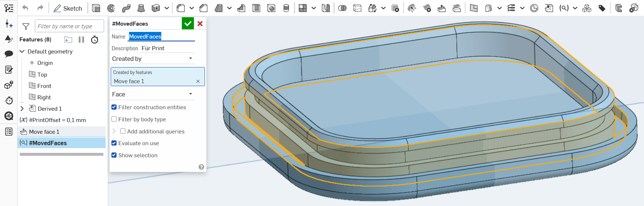
Task: Open the Fillet tool dropdown arrow
Action: click(191, 8)
